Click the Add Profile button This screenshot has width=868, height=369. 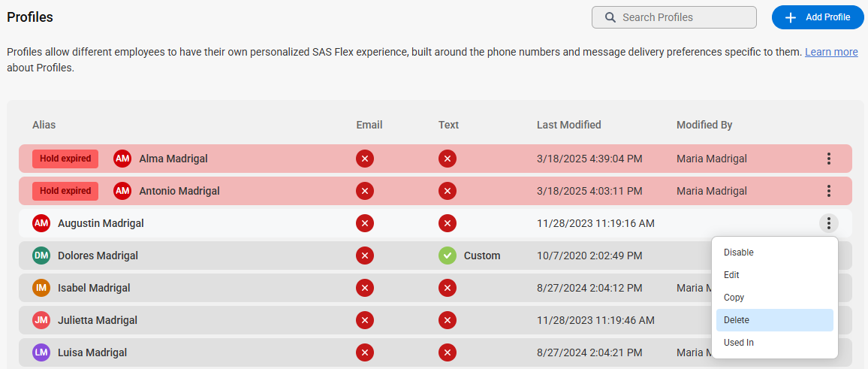(x=818, y=17)
